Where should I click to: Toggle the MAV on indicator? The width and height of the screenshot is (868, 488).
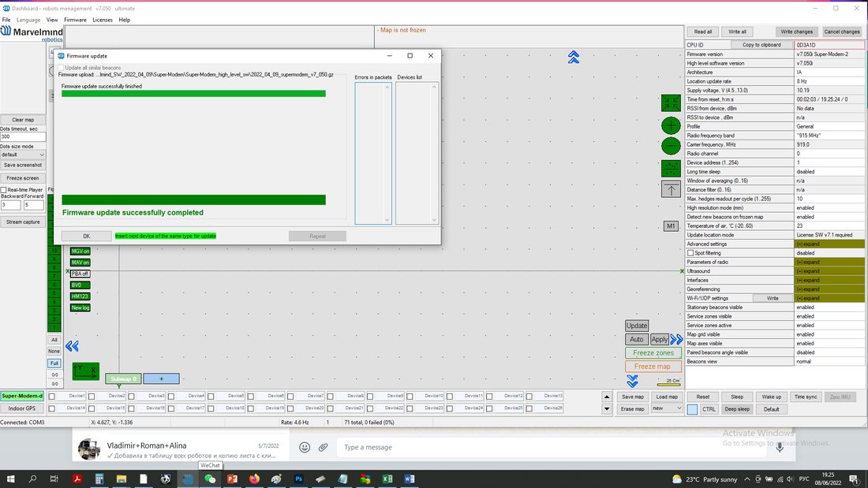pyautogui.click(x=80, y=263)
